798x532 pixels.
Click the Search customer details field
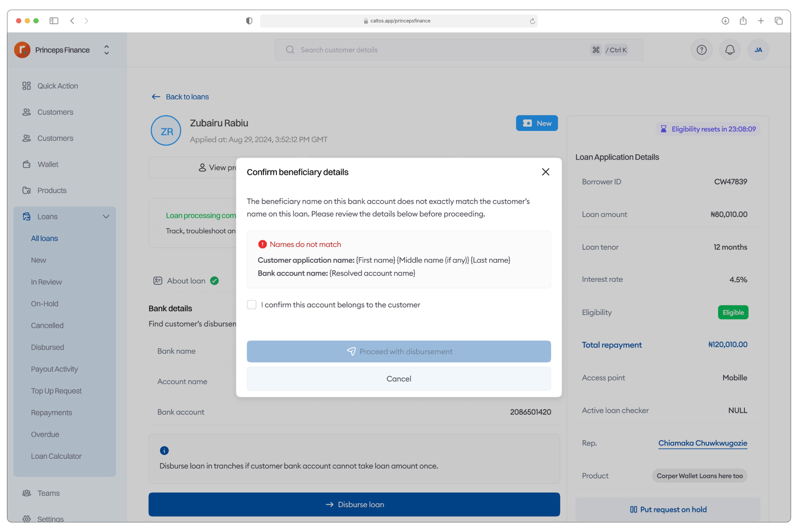436,50
